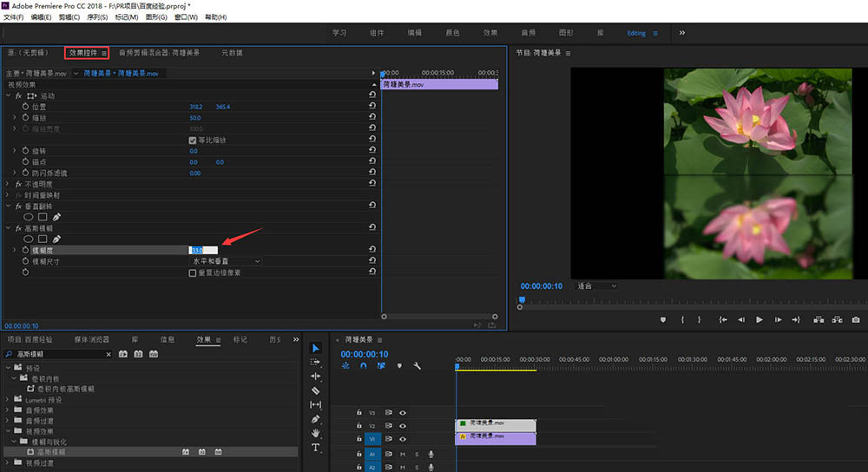
Task: Switch to the 效果控件 tab
Action: point(83,53)
